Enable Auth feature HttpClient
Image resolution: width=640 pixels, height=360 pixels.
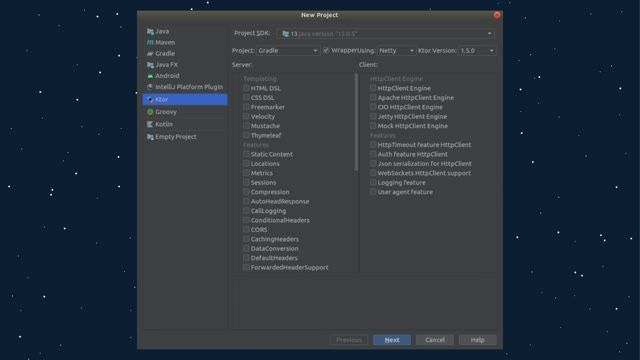coord(373,154)
